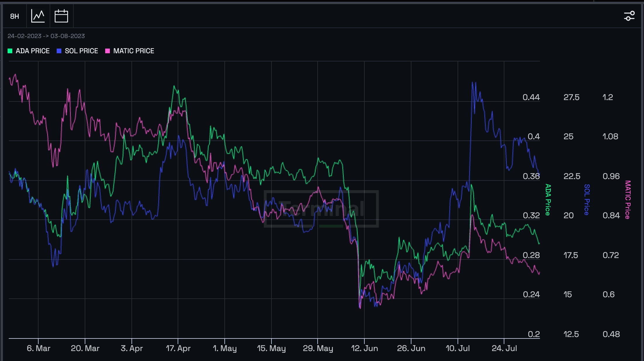The width and height of the screenshot is (644, 361).
Task: Click the blue SOL PRICE legend swatch
Action: (59, 51)
